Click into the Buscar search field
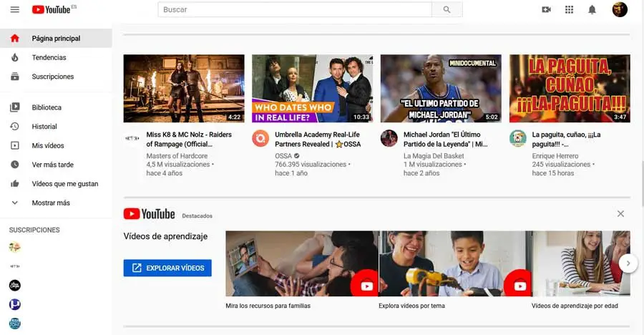Viewport: 644px width, 335px height. [295, 9]
